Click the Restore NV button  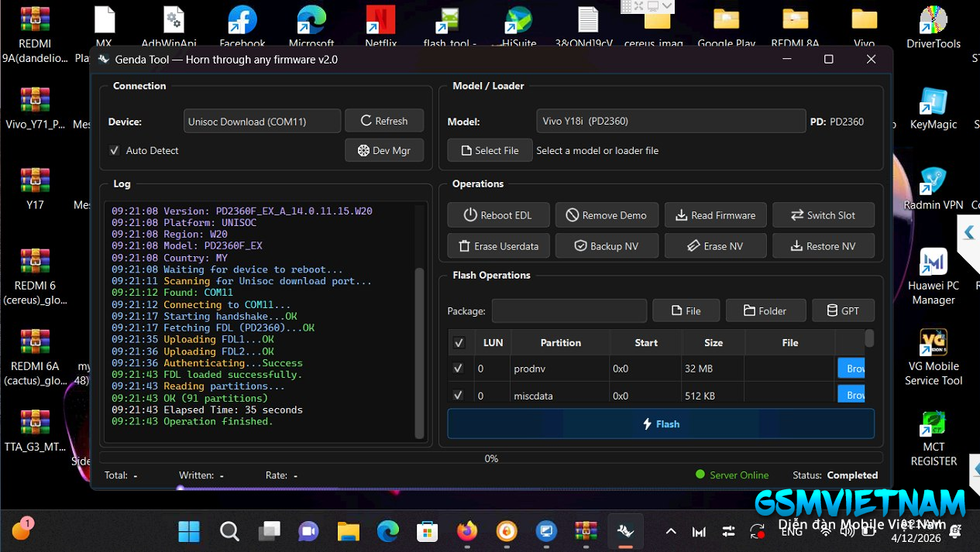point(824,246)
